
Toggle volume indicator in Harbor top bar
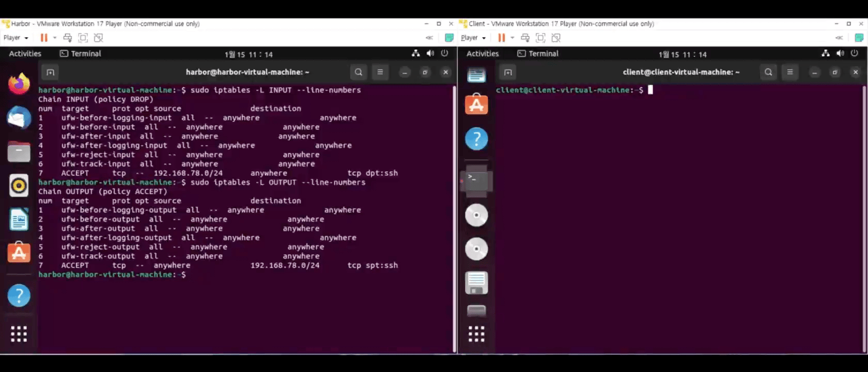click(430, 54)
